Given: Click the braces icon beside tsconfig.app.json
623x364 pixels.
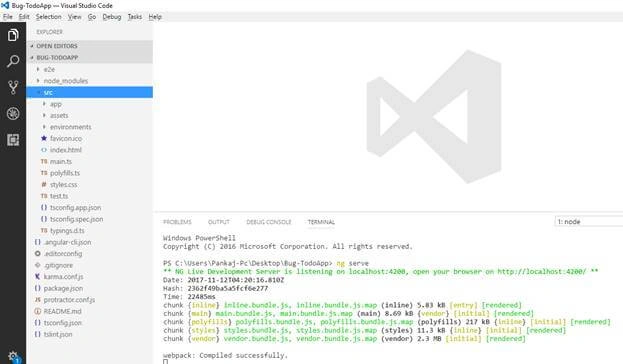Looking at the screenshot, I should [x=44, y=207].
